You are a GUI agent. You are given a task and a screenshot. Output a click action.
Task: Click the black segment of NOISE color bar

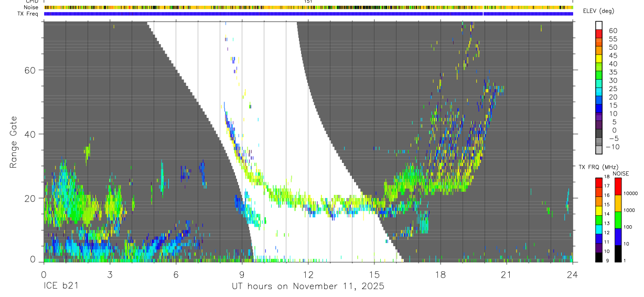(x=618, y=254)
